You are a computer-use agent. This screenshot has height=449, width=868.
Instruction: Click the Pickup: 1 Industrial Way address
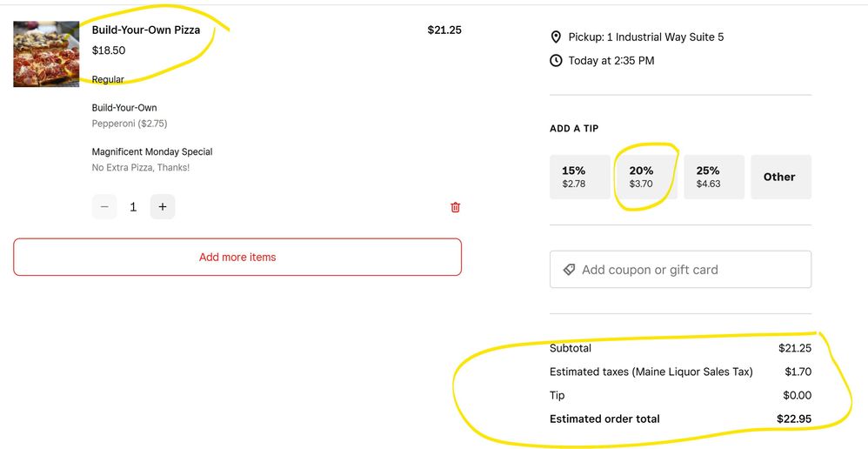point(645,37)
